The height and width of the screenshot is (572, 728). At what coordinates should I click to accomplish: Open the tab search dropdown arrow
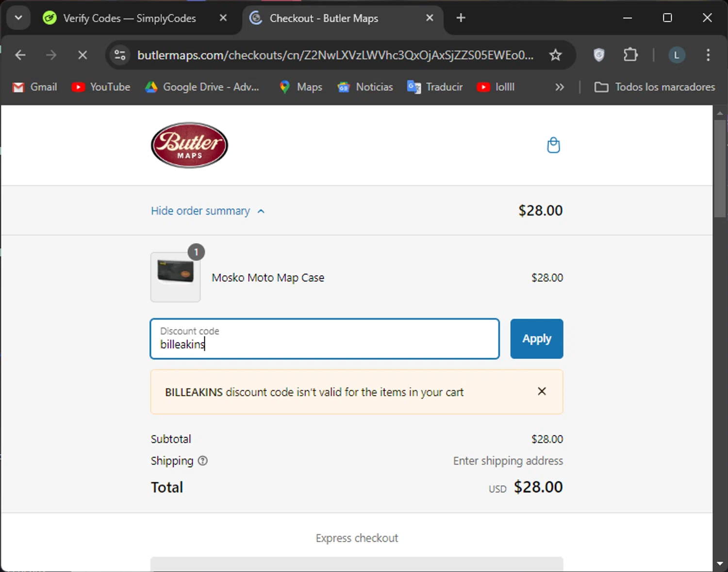click(x=18, y=18)
